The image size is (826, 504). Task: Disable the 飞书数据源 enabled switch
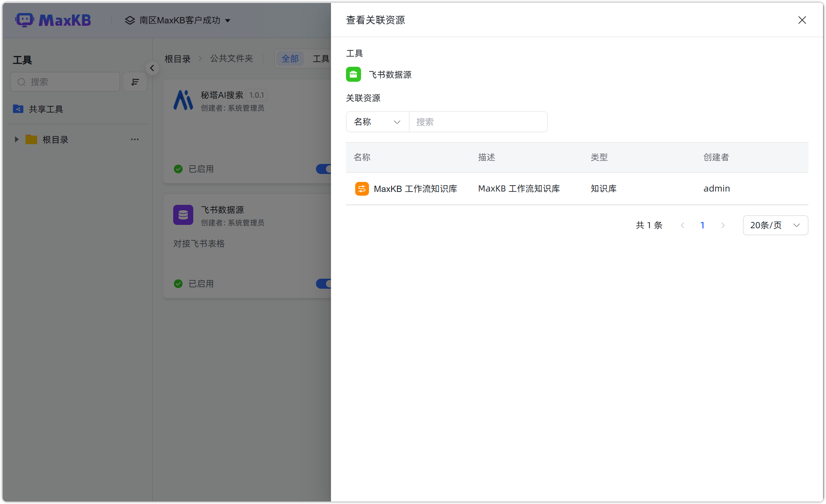[x=325, y=284]
